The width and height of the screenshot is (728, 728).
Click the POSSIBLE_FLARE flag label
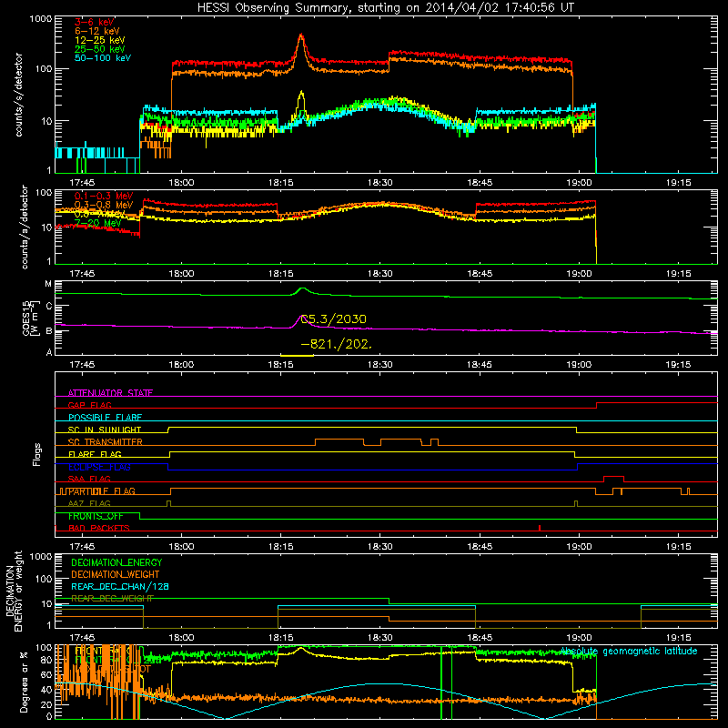click(x=105, y=418)
